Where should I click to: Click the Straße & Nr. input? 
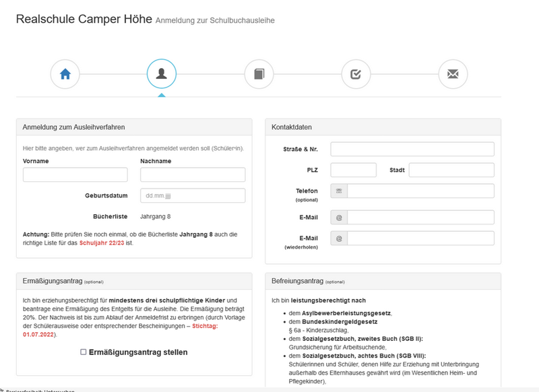(x=412, y=149)
